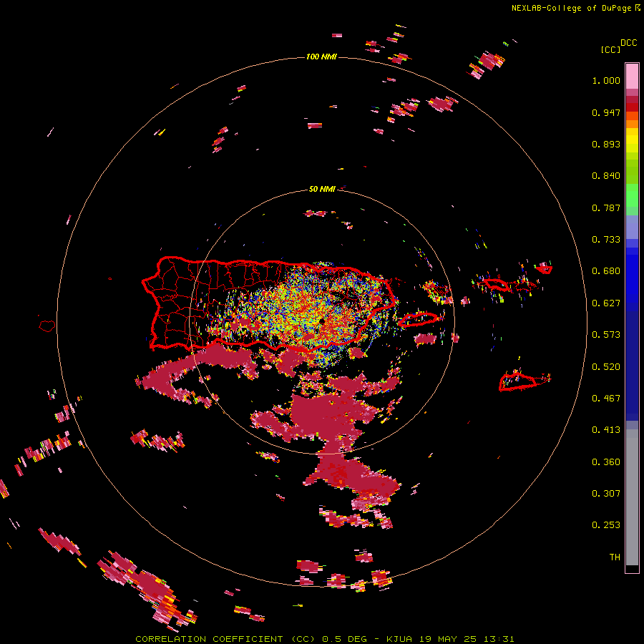Click the 0.360 scale value
Screen dimensions: 644x644
coord(606,462)
